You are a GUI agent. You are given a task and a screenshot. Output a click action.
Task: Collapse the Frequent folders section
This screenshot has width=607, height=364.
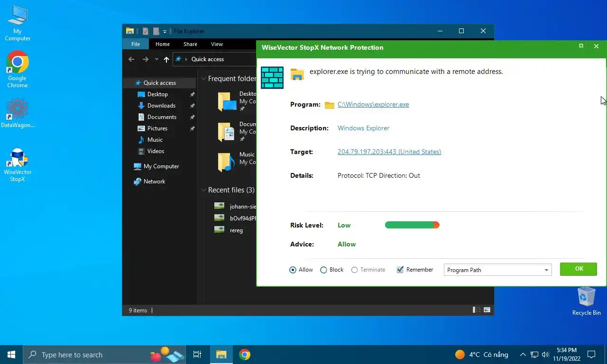[203, 79]
